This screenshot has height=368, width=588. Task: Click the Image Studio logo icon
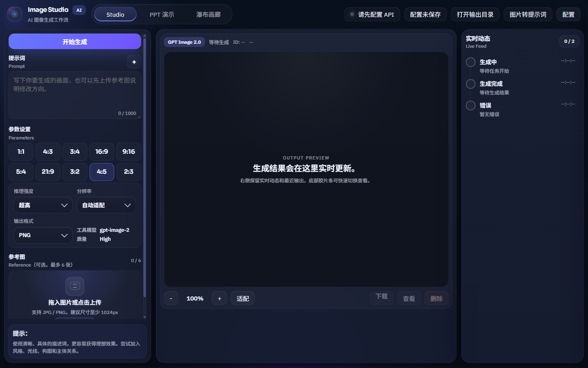click(x=15, y=14)
